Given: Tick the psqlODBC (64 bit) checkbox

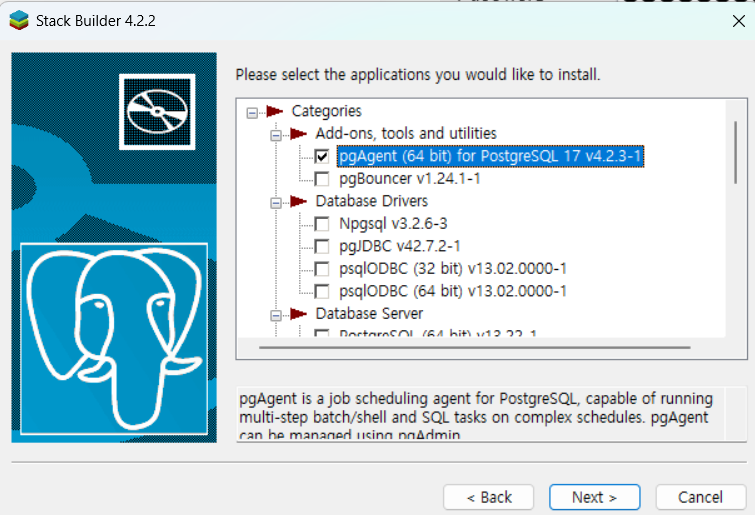Looking at the screenshot, I should coord(322,291).
